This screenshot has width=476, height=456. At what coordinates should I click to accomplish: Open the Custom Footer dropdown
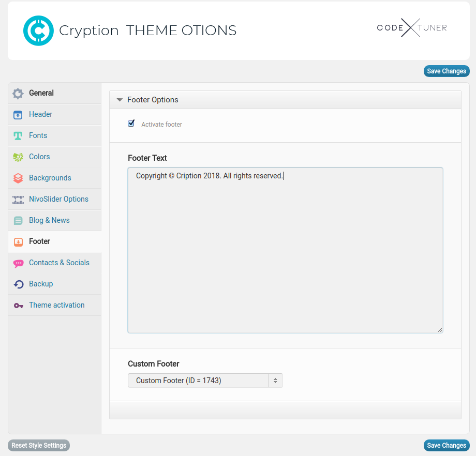pyautogui.click(x=198, y=381)
